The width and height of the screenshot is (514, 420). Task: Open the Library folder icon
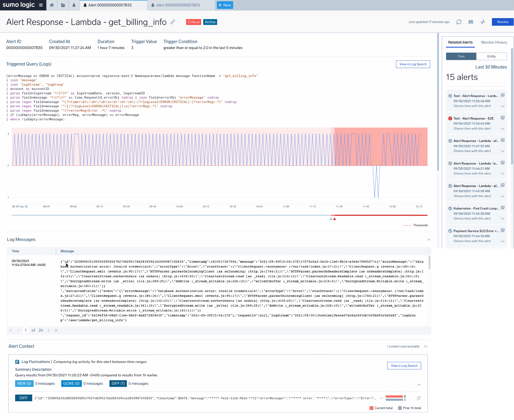(63, 5)
